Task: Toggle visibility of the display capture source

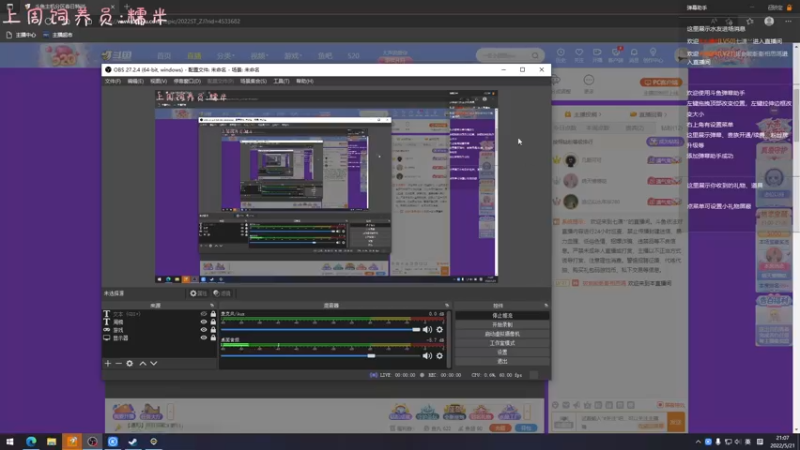Action: pos(204,338)
